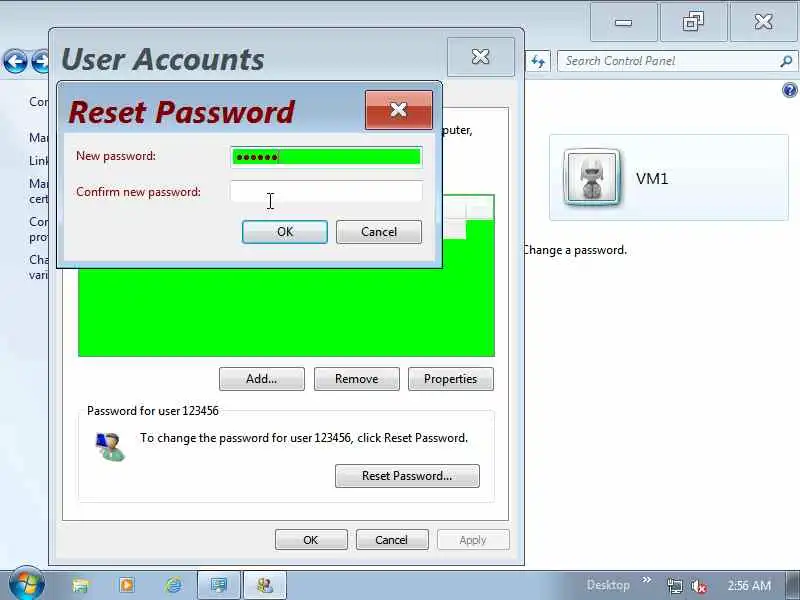Click the search magnifier icon

point(786,61)
